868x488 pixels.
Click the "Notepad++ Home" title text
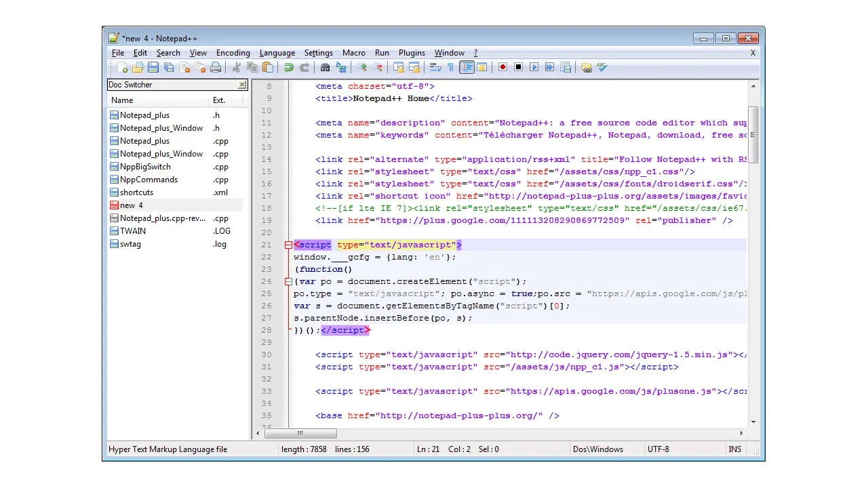click(391, 99)
